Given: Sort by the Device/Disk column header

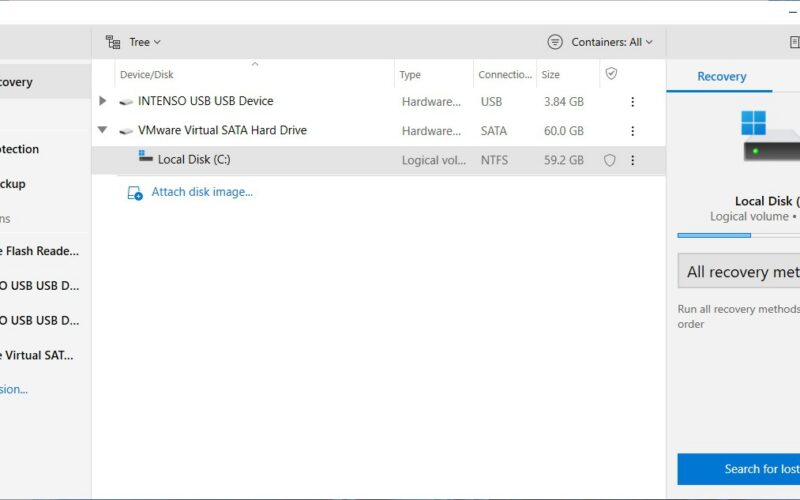Looking at the screenshot, I should (146, 74).
